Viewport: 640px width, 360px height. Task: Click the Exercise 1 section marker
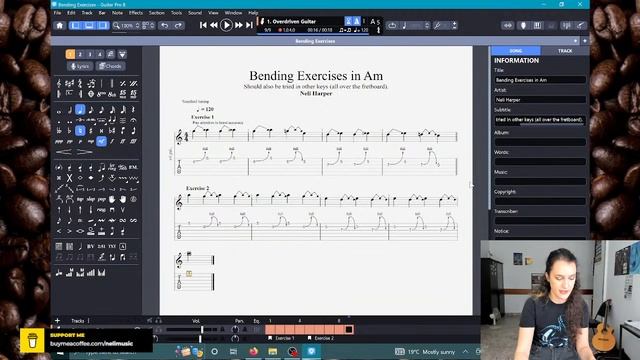click(281, 338)
